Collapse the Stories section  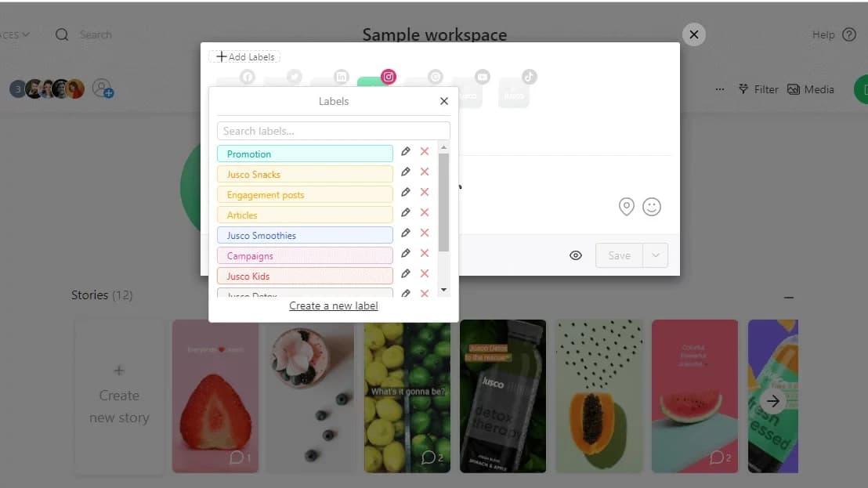tap(789, 298)
